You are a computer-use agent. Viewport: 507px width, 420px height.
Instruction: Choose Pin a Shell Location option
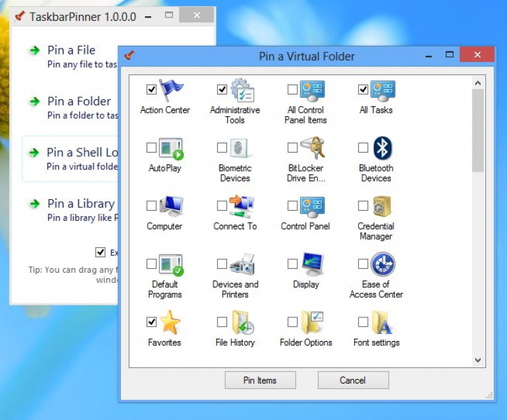70,159
